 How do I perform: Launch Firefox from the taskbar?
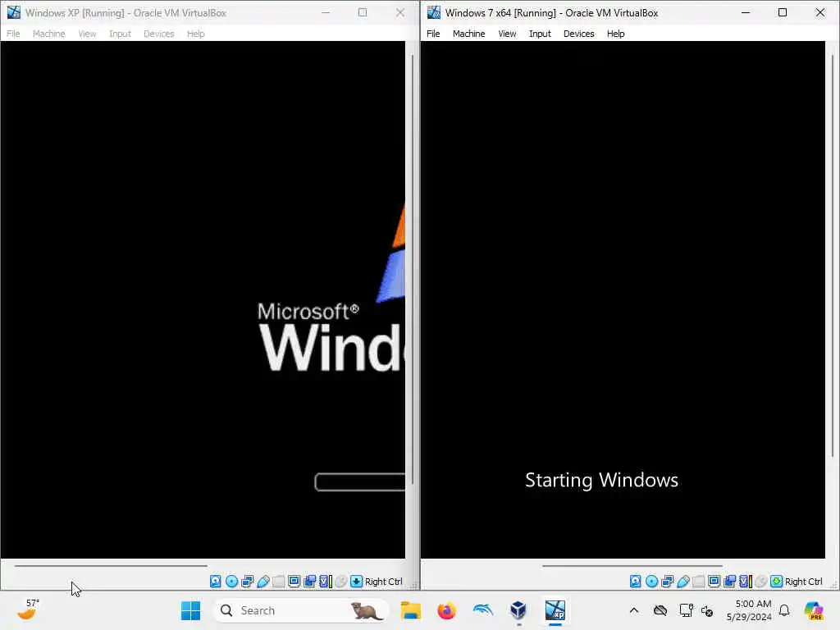446,610
